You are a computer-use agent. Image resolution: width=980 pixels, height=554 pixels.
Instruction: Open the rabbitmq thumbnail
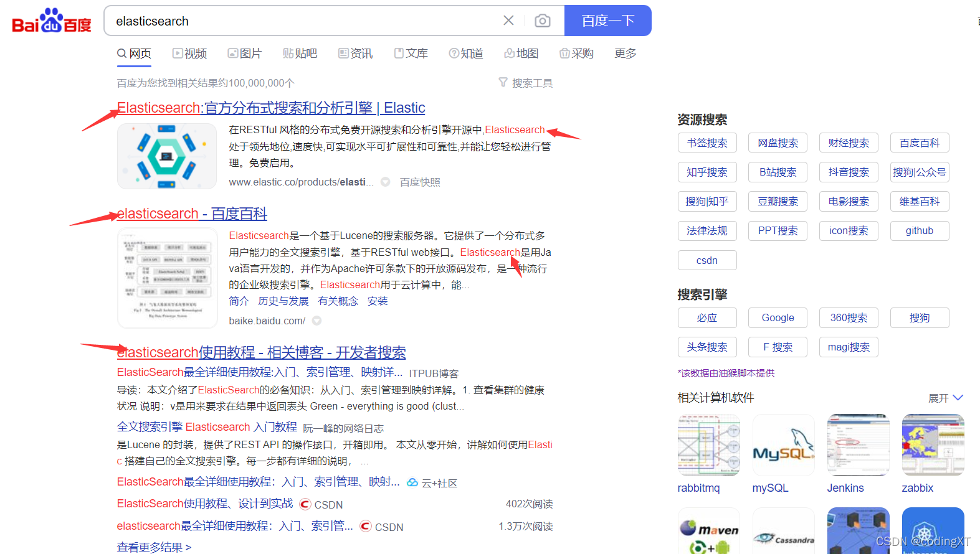(709, 445)
